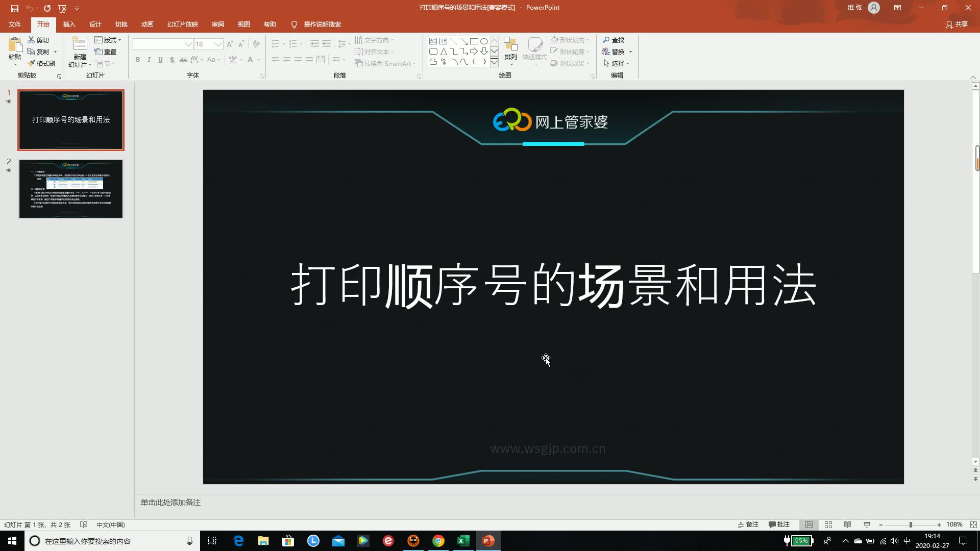Open Excel from the taskbar
Screen dimensions: 980x551
coord(463,541)
